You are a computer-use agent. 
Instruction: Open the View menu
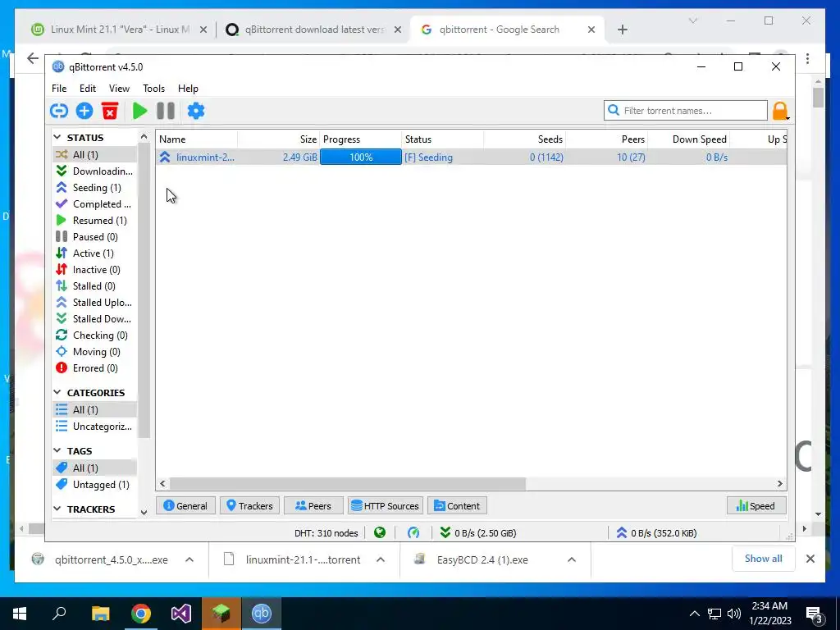119,89
